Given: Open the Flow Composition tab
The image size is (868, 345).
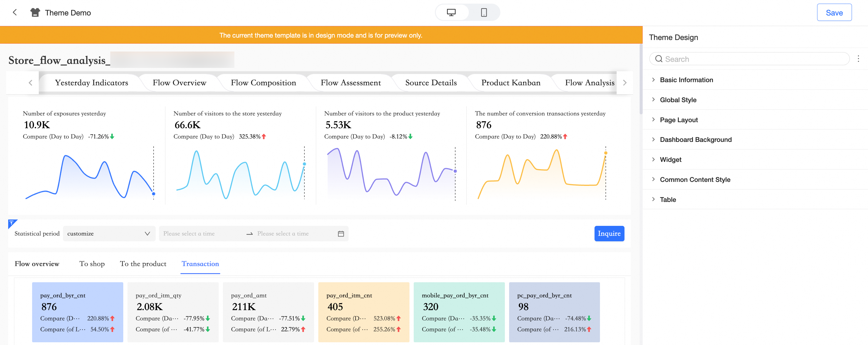Looking at the screenshot, I should [263, 83].
